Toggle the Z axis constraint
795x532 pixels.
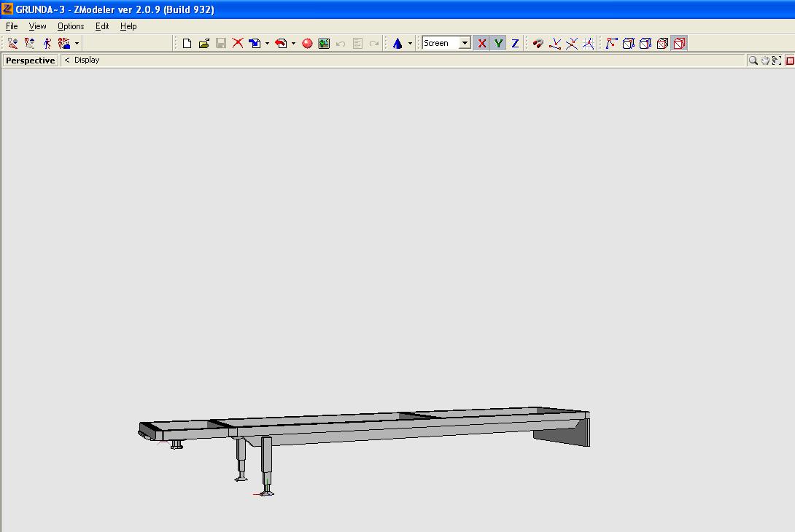[x=515, y=44]
